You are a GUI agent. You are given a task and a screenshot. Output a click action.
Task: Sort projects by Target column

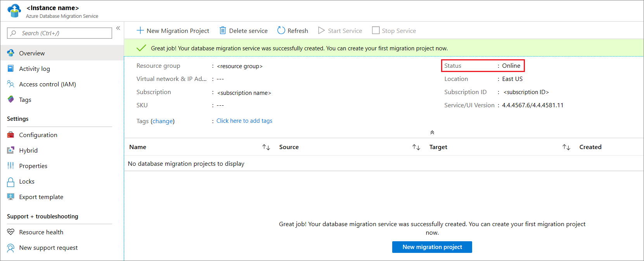566,147
